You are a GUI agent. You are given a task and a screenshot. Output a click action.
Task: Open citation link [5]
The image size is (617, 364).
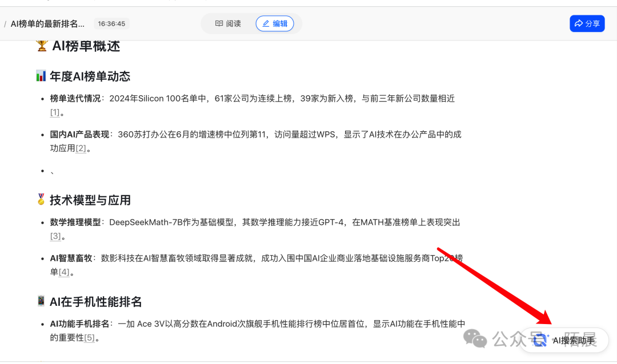89,338
